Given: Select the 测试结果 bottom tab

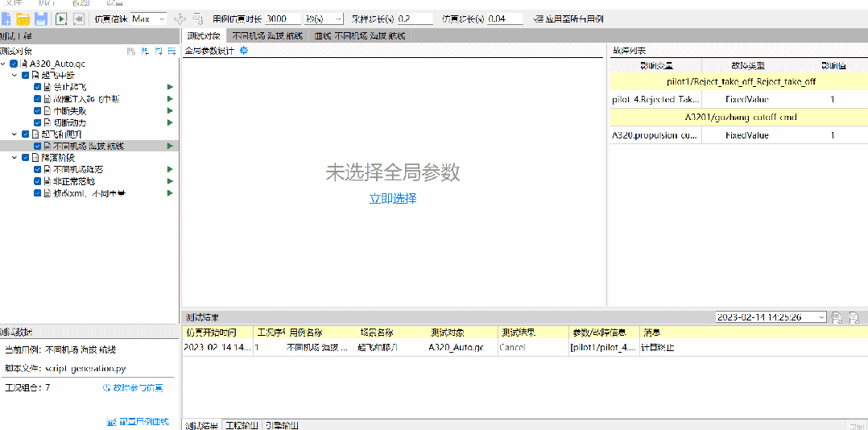Looking at the screenshot, I should pyautogui.click(x=201, y=425).
